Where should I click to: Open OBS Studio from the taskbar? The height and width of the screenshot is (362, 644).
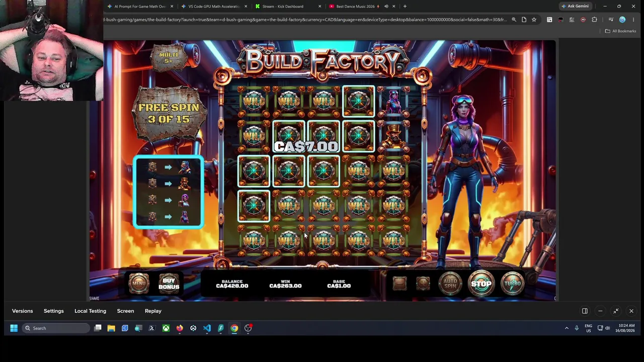248,328
